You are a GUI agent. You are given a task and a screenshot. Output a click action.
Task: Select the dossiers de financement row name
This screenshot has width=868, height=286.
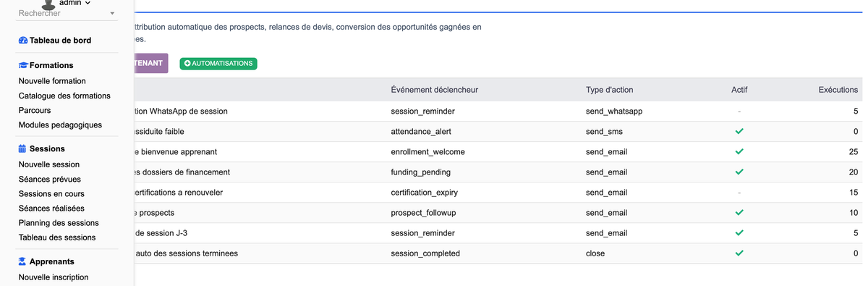pos(182,172)
